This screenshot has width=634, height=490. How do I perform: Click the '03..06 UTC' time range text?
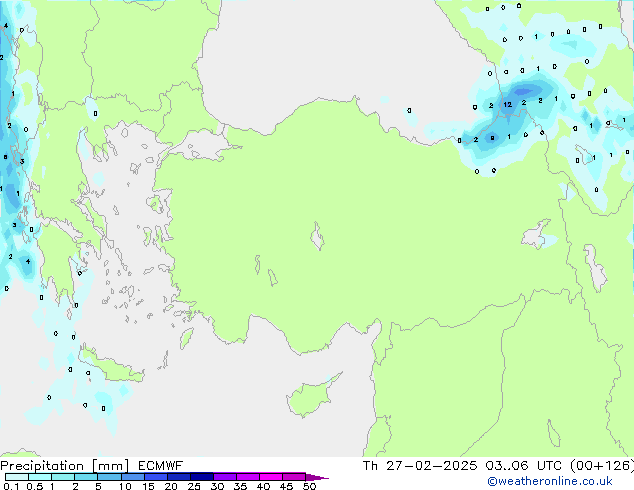coord(523,466)
